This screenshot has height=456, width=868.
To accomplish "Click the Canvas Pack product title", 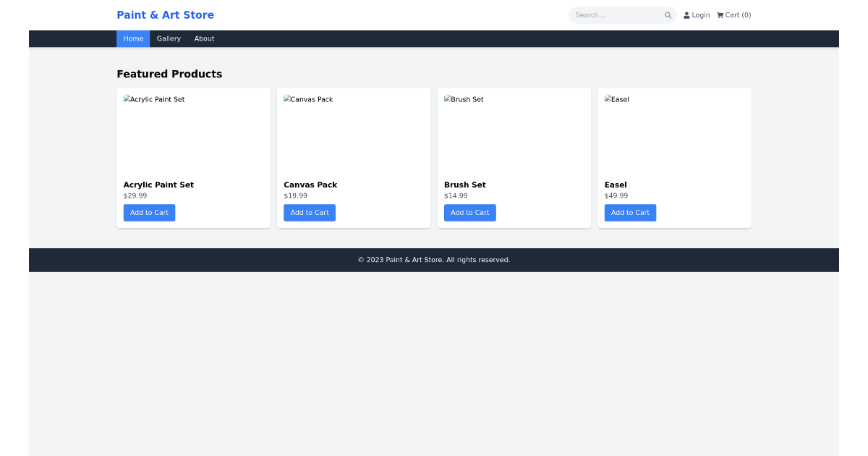I will point(310,185).
